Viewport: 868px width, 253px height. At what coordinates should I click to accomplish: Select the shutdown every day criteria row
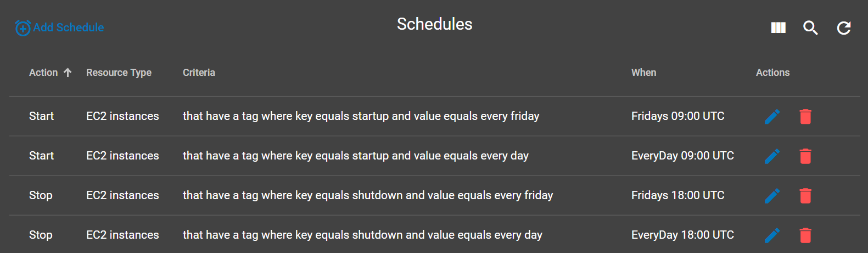tap(362, 235)
